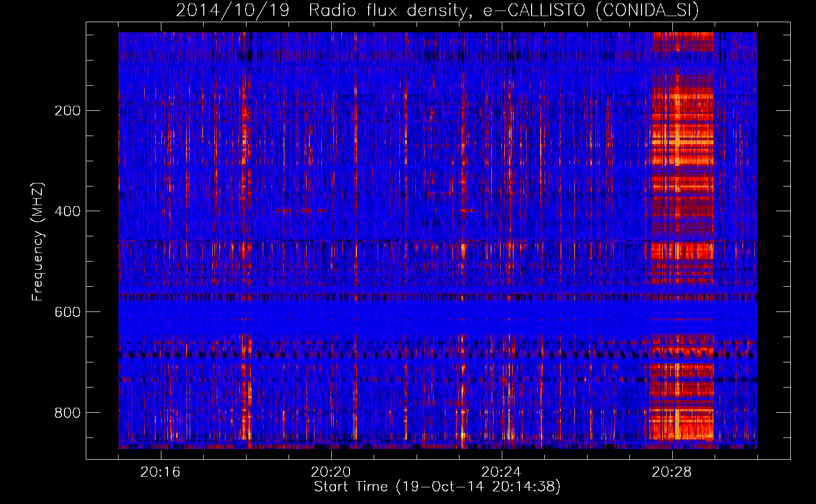The image size is (816, 504).
Task: Click the 400 frequency tick label
Action: coord(68,211)
